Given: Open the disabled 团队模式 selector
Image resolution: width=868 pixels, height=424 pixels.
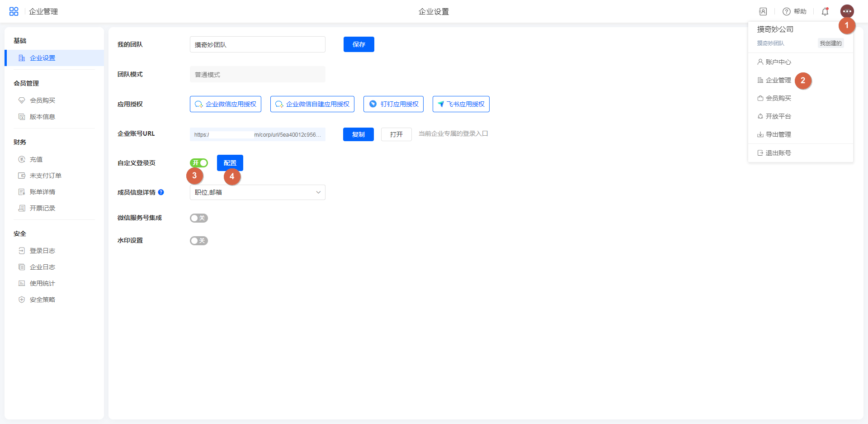Looking at the screenshot, I should 257,75.
